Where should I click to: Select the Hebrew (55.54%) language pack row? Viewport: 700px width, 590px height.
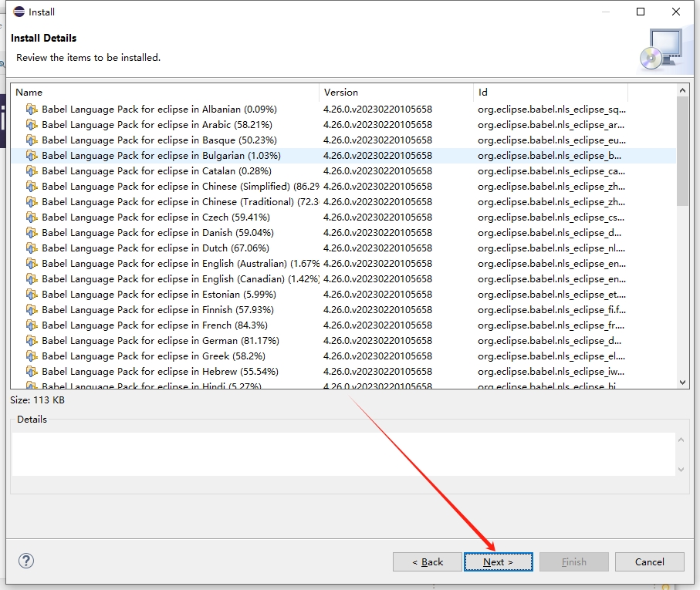[x=343, y=372]
